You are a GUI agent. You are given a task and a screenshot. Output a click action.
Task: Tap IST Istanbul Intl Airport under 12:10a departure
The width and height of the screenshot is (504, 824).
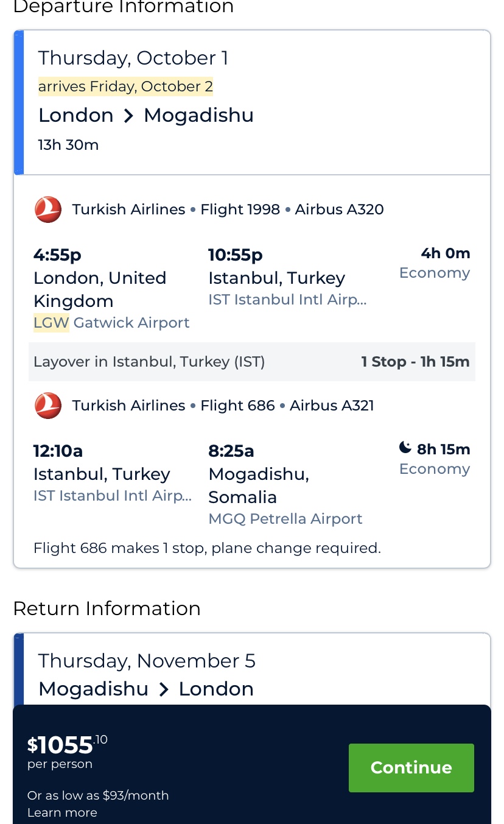pos(113,496)
